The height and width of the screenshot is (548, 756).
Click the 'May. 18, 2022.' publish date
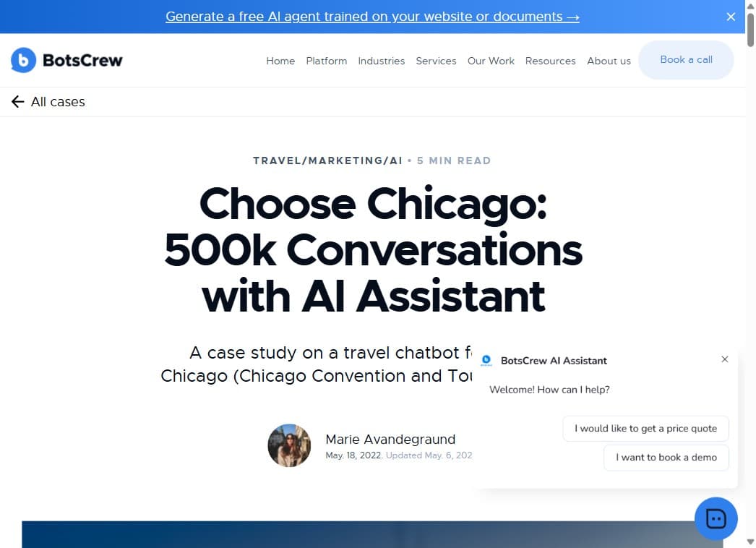[x=354, y=455]
